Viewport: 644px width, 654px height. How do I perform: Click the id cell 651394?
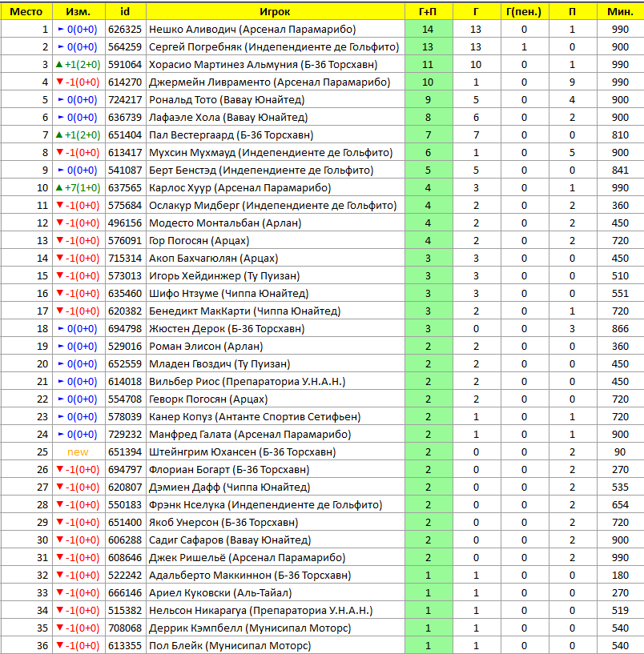tap(125, 452)
